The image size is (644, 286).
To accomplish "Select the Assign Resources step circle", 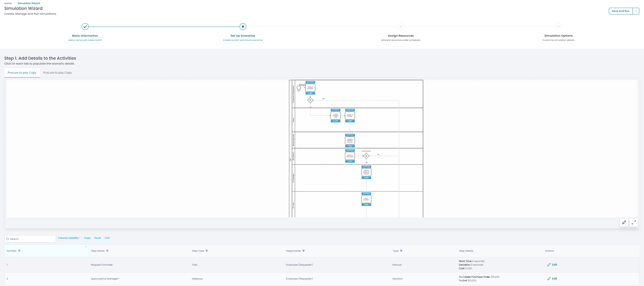I will click(x=401, y=27).
